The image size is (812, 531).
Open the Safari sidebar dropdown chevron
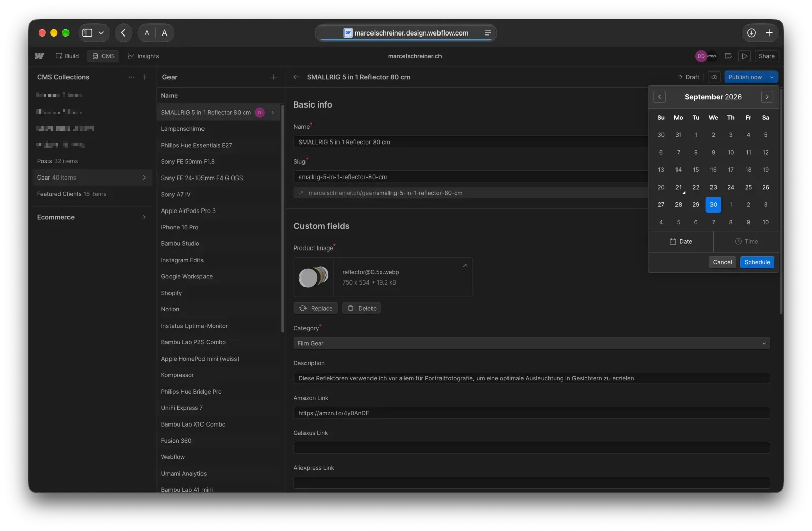click(101, 33)
